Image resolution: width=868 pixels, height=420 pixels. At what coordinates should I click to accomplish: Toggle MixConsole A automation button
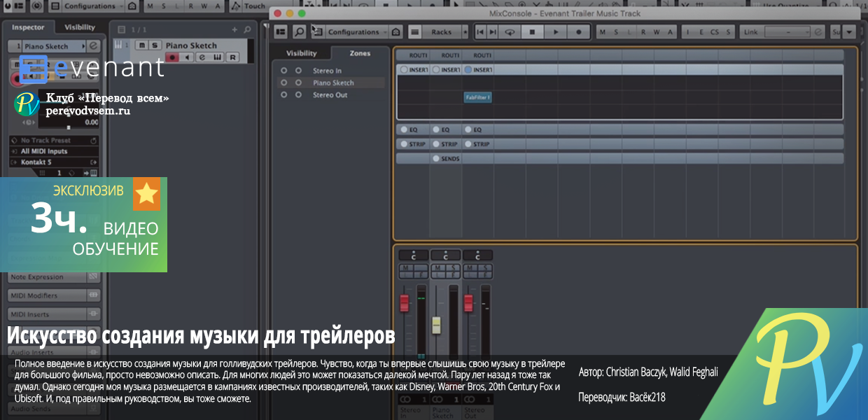pos(668,31)
